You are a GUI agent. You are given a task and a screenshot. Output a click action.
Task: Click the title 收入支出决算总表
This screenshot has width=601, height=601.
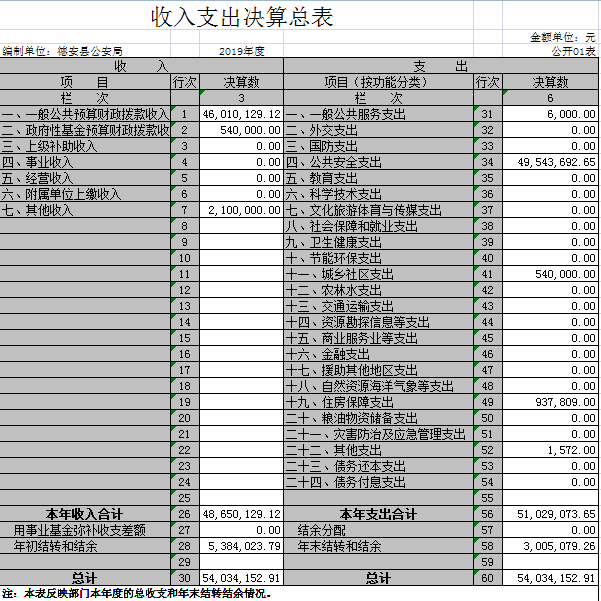(241, 17)
